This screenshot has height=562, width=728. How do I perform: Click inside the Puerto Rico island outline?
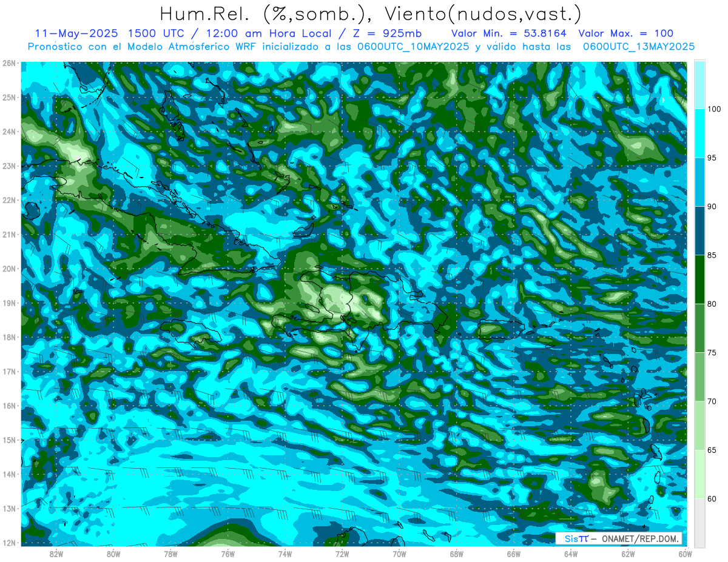point(500,330)
